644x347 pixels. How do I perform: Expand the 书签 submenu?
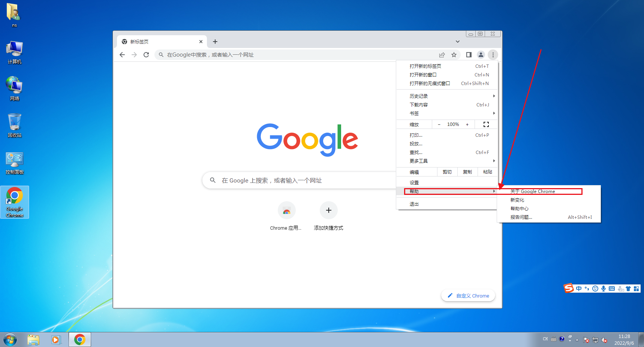[447, 114]
